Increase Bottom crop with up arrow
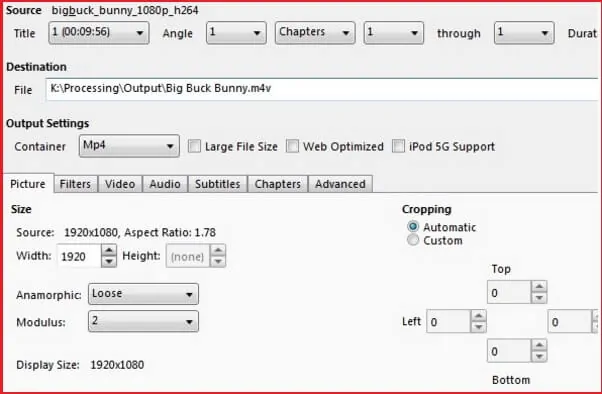 pyautogui.click(x=539, y=345)
